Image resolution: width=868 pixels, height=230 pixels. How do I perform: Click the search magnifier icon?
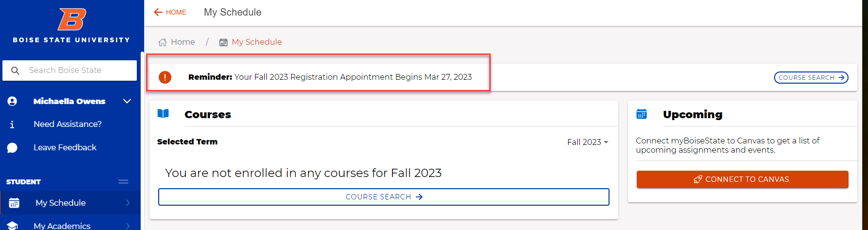pyautogui.click(x=15, y=71)
